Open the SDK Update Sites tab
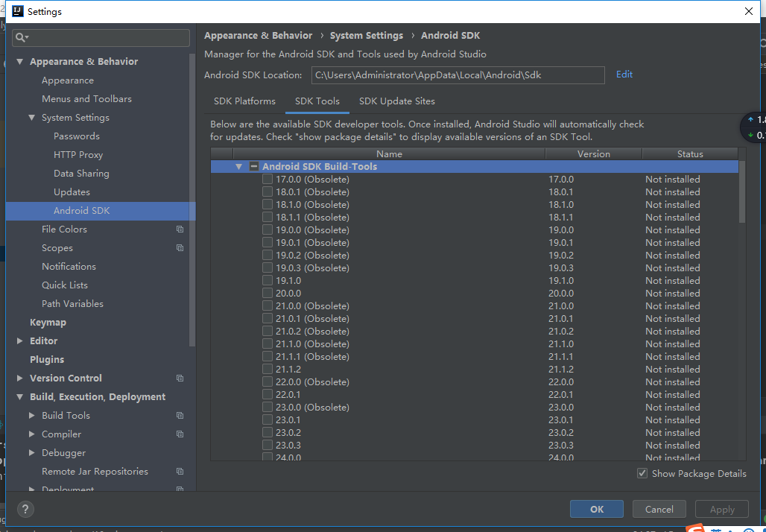Screen dimensions: 766x532 (x=396, y=101)
